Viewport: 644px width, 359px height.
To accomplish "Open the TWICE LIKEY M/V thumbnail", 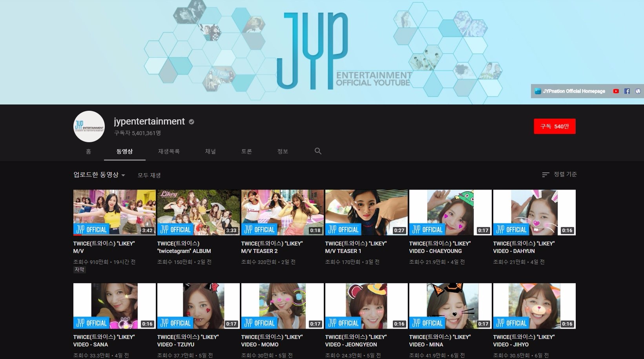I will [115, 212].
